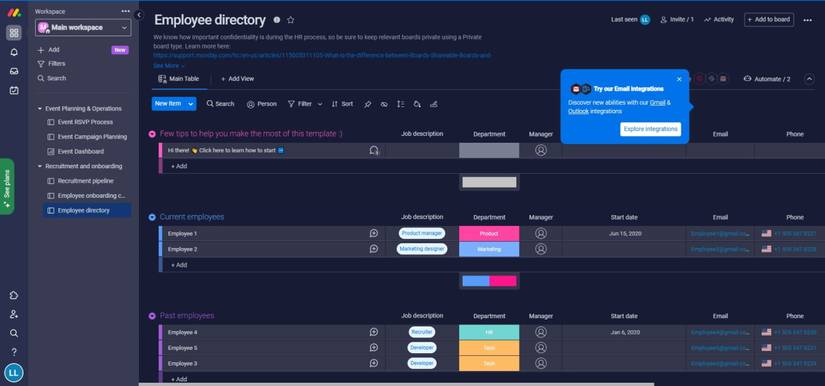Screen dimensions: 825x386
Task: Click the item height icon in toolbar
Action: click(x=400, y=104)
